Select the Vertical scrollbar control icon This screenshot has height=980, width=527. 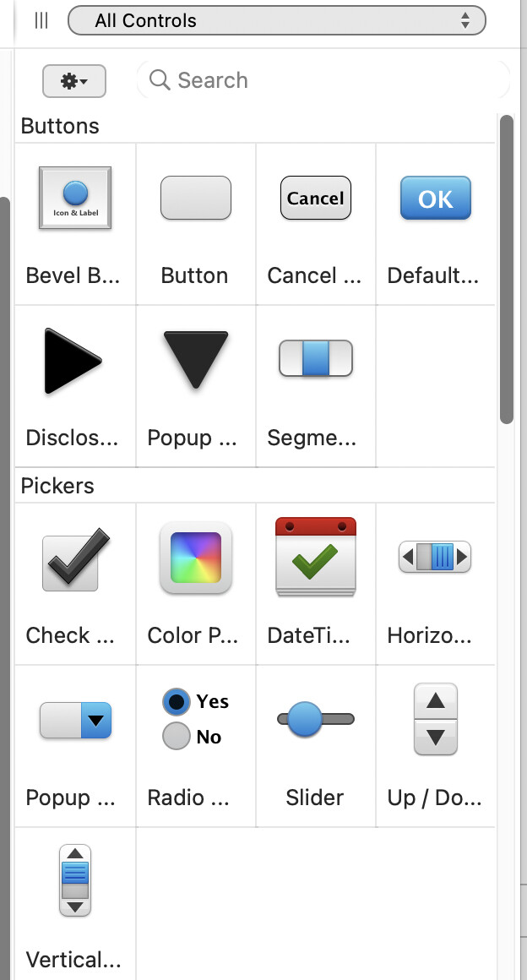point(75,880)
